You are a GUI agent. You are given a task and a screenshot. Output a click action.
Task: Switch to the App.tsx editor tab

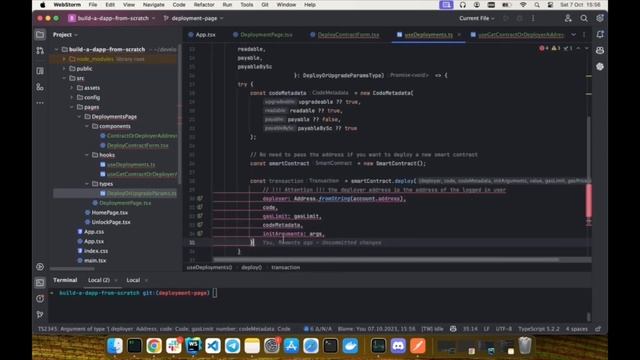click(202, 35)
